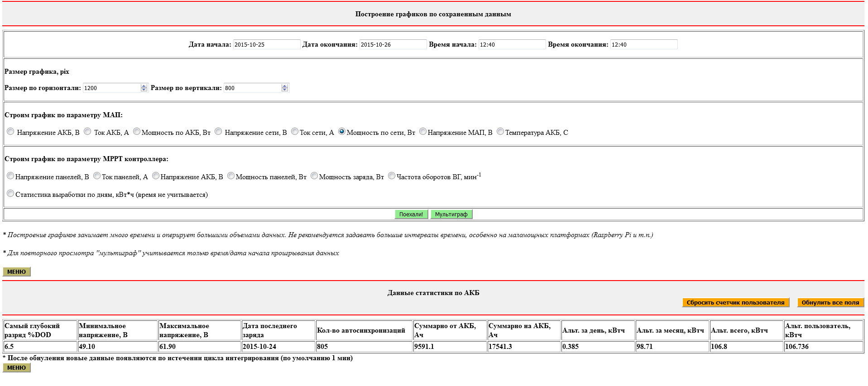Image resolution: width=868 pixels, height=386 pixels.
Task: Select the Напряжение панелей, В radio button
Action: (10, 176)
